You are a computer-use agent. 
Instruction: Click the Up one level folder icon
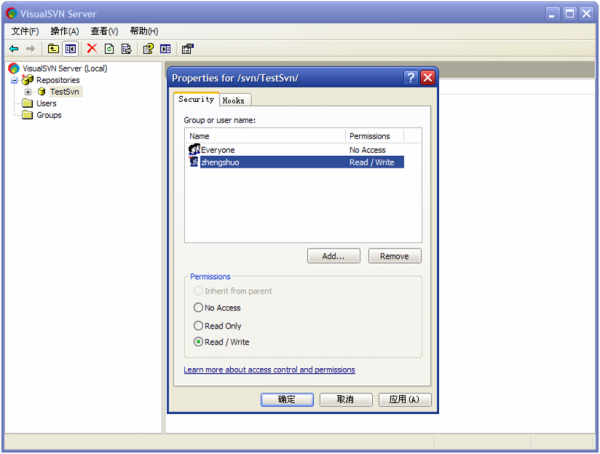pos(53,49)
